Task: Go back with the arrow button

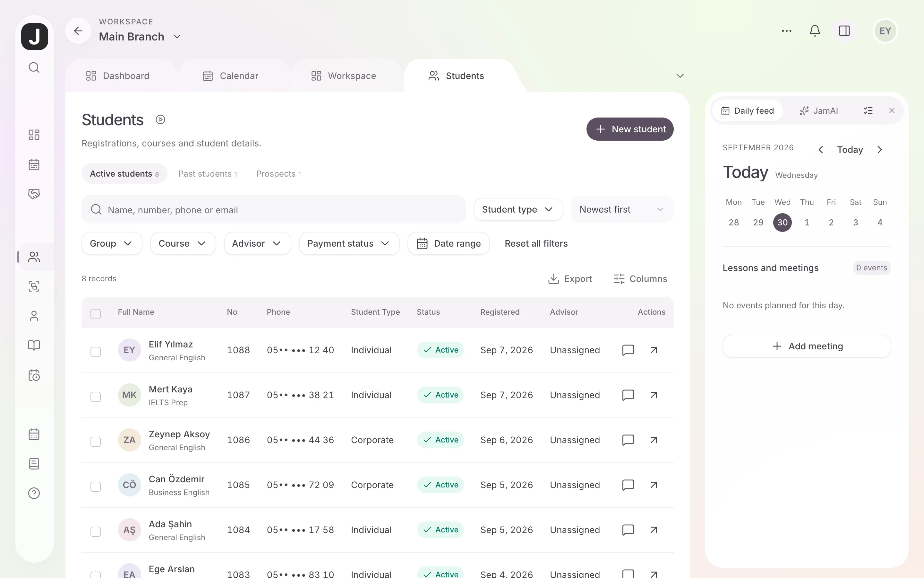Action: 78,31
